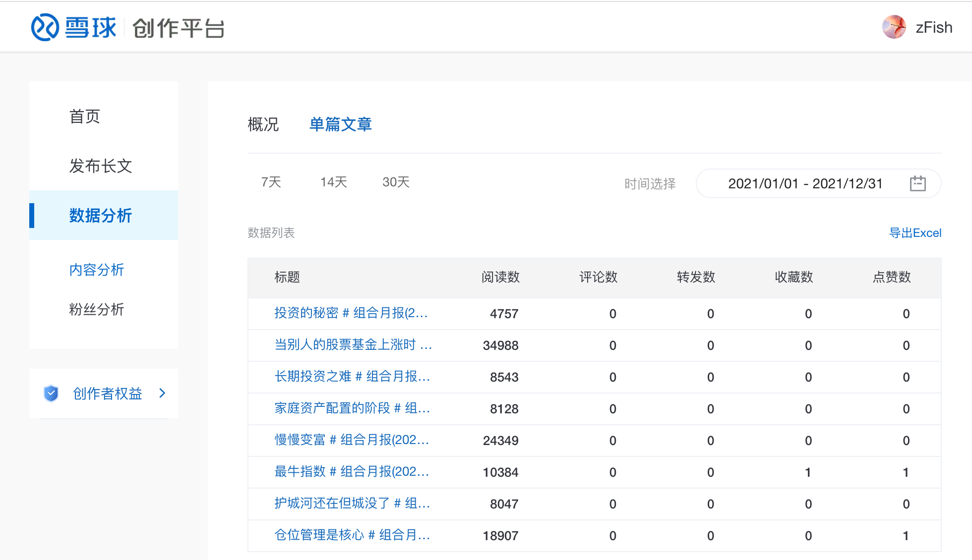Expand the 创作者权益 chevron arrow
The height and width of the screenshot is (560, 972).
162,393
